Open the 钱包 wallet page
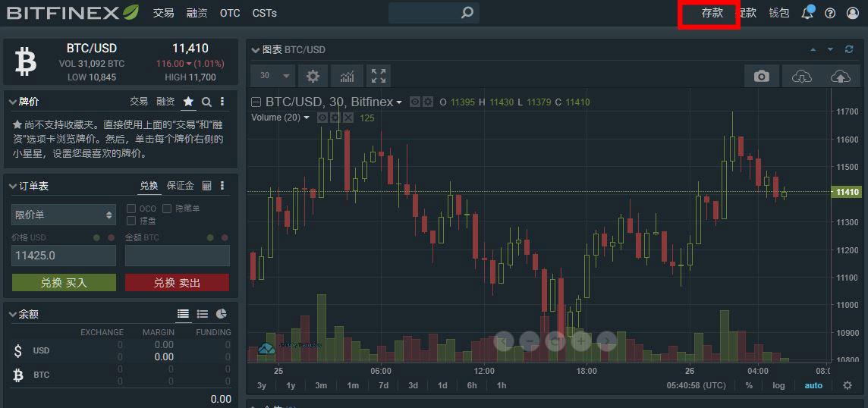The height and width of the screenshot is (408, 868). [x=779, y=13]
